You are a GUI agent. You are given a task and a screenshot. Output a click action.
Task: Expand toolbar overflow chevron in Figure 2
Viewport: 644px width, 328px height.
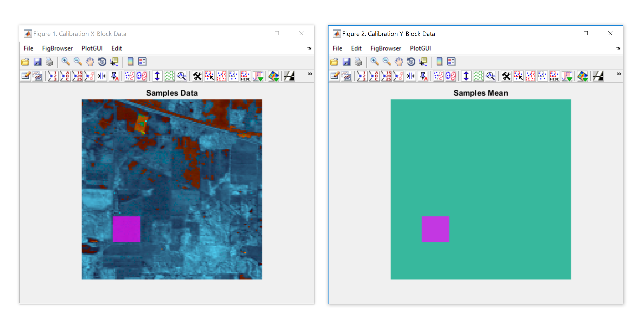(619, 74)
